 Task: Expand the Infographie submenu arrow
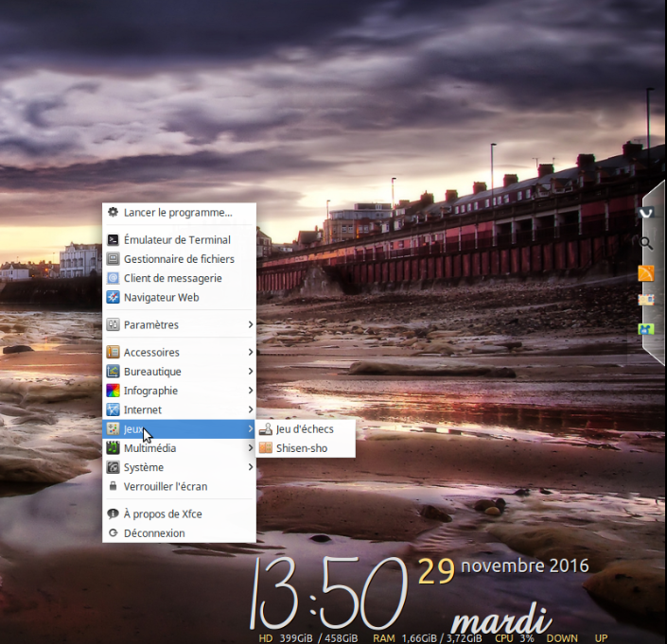(x=250, y=391)
